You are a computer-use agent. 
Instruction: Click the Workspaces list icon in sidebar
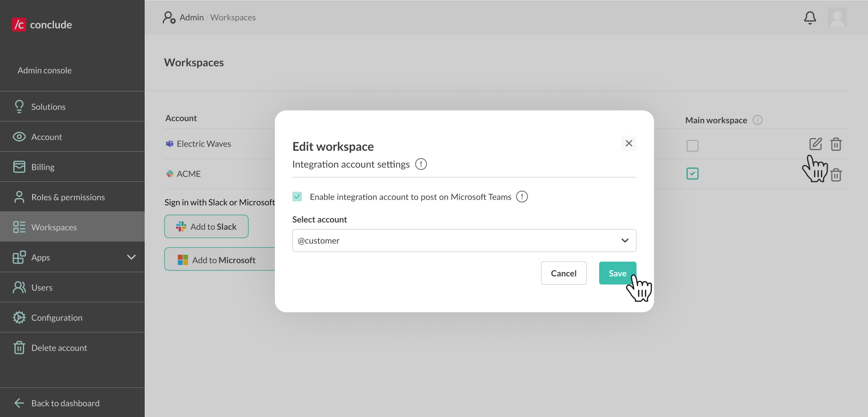[x=19, y=227]
